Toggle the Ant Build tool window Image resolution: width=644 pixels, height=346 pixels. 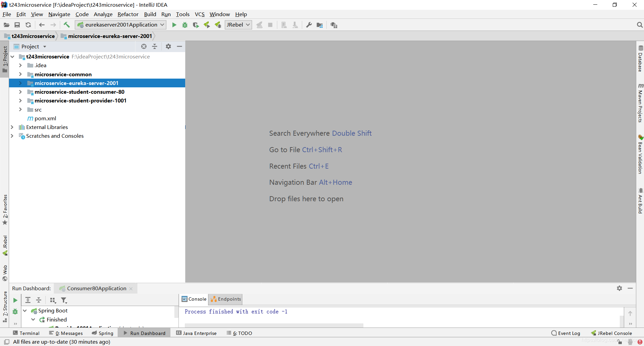click(640, 201)
